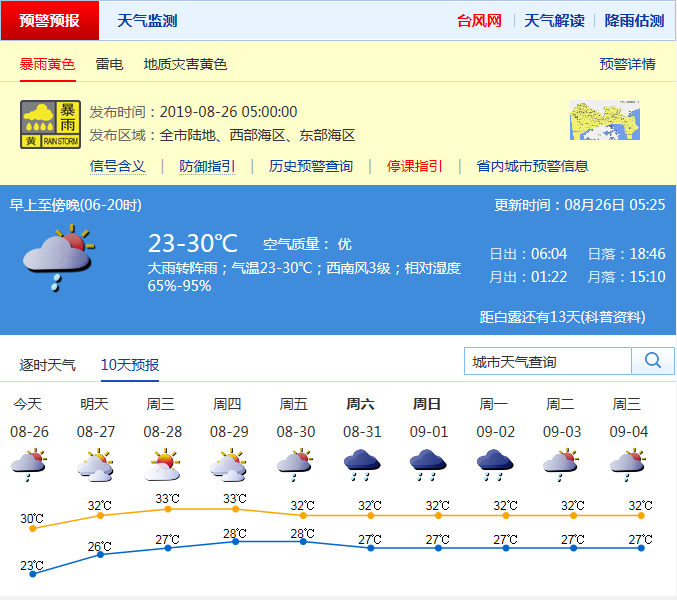Screen dimensions: 677x600
Task: Switch to the 天气监测 tab
Action: pyautogui.click(x=147, y=20)
